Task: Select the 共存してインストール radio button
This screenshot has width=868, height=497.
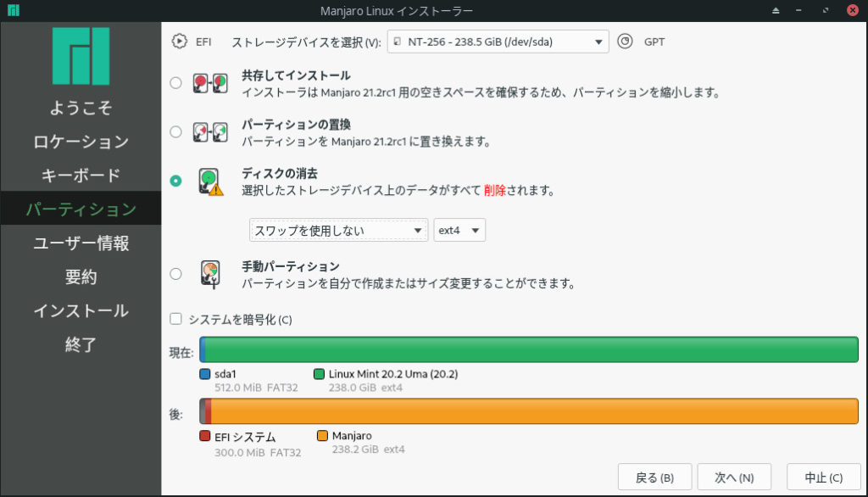Action: pos(175,83)
